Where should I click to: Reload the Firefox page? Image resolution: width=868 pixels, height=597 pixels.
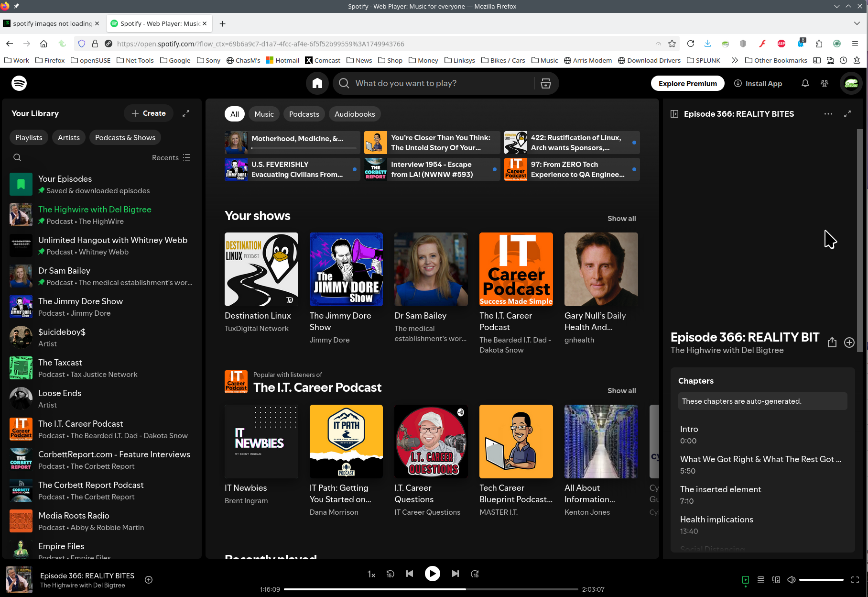(x=691, y=44)
